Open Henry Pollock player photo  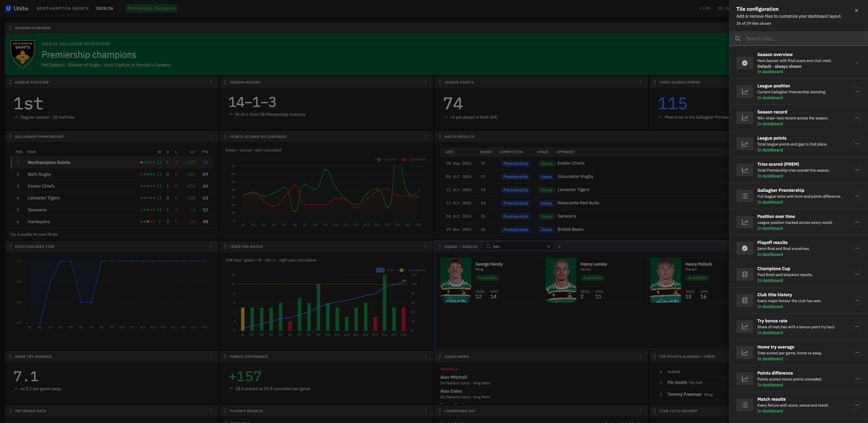click(666, 280)
